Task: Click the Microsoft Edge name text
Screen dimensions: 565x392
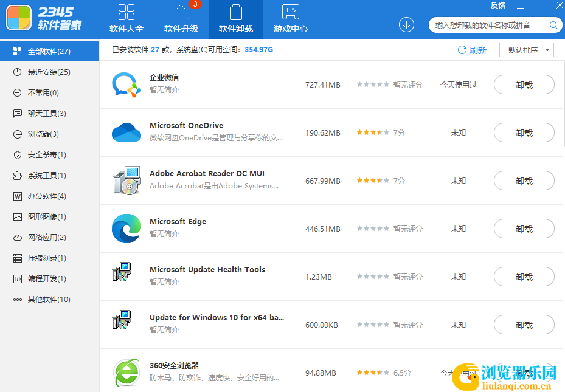Action: point(178,221)
